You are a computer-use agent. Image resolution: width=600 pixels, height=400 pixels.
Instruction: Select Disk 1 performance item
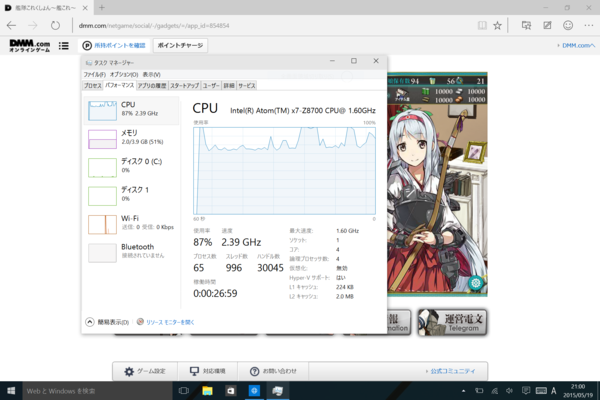click(131, 196)
